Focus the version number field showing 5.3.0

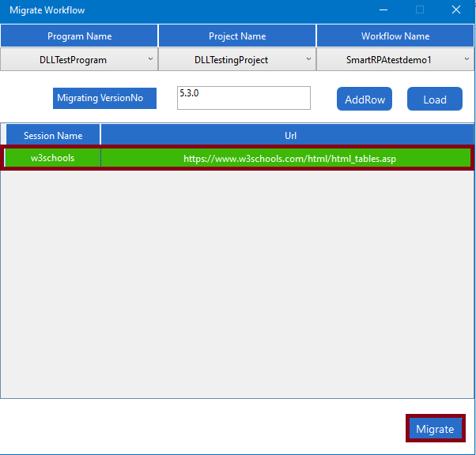tap(244, 98)
